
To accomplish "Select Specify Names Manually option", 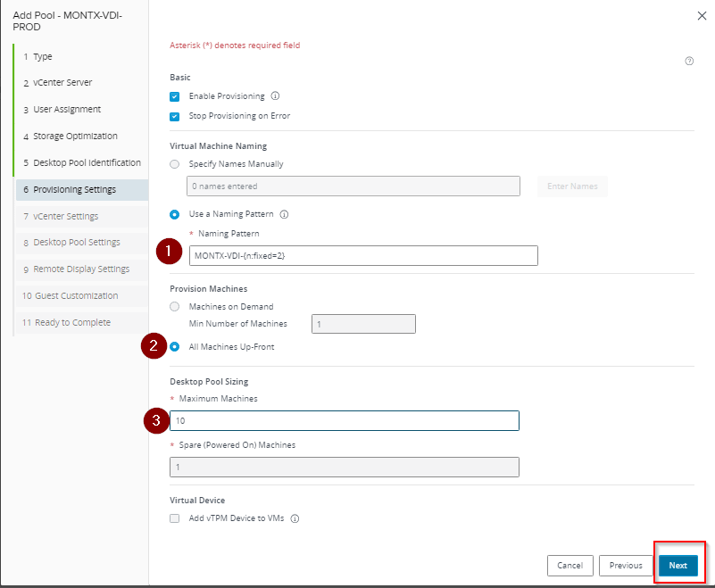I will tap(175, 164).
